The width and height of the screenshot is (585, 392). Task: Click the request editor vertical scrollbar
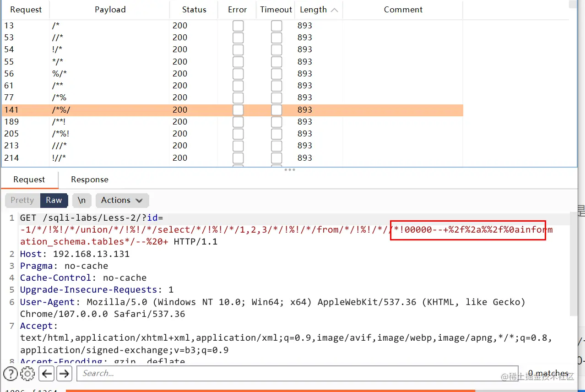point(574,264)
